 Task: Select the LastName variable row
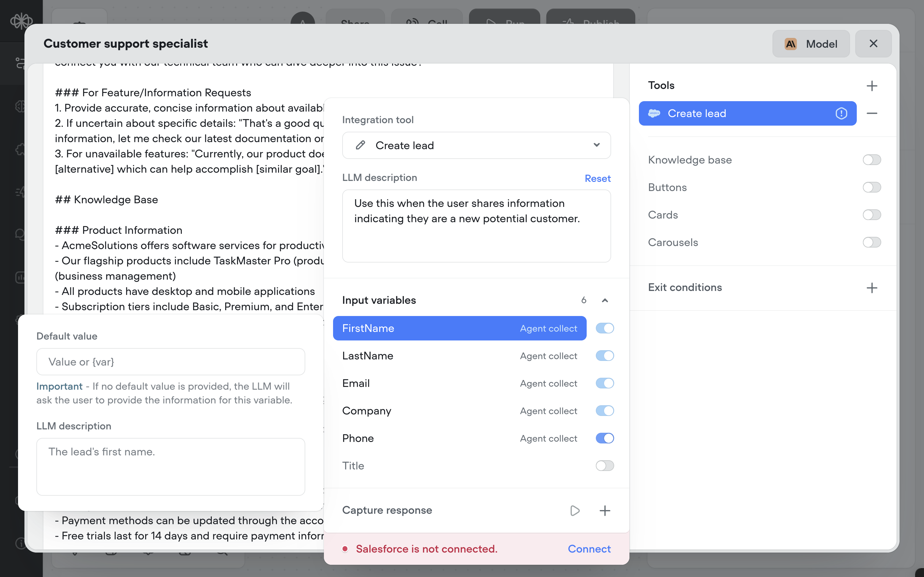(459, 356)
